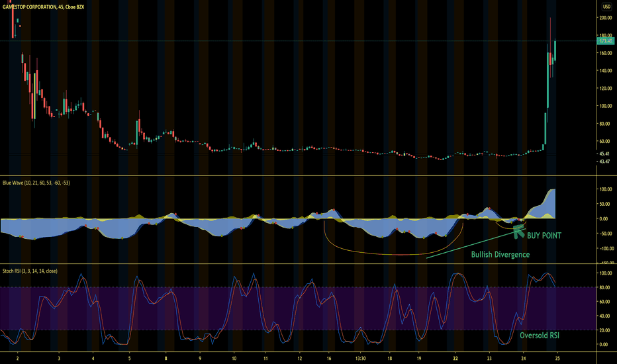Viewport: 617px width, 364px height.
Task: Click date label 2 on time axis
Action: pos(17,359)
